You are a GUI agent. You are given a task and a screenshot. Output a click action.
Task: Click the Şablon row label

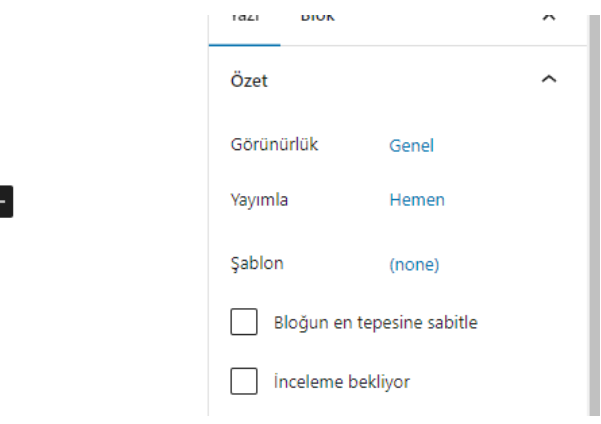coord(257,264)
